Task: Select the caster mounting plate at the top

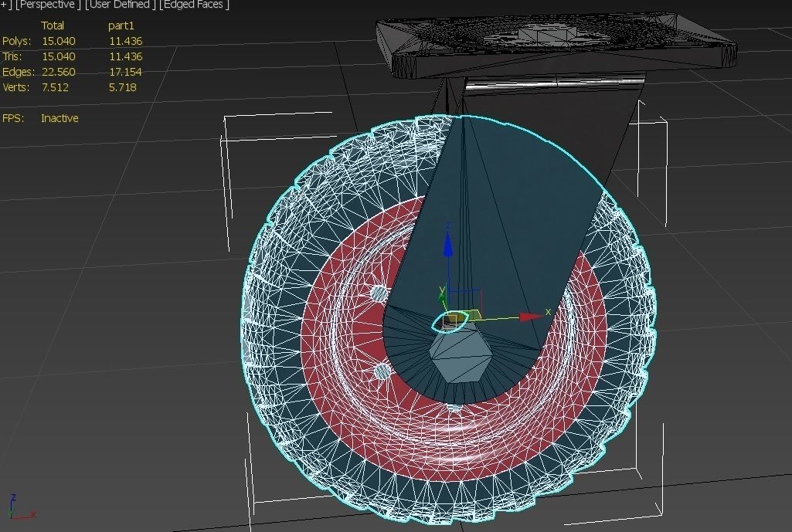Action: click(x=556, y=46)
